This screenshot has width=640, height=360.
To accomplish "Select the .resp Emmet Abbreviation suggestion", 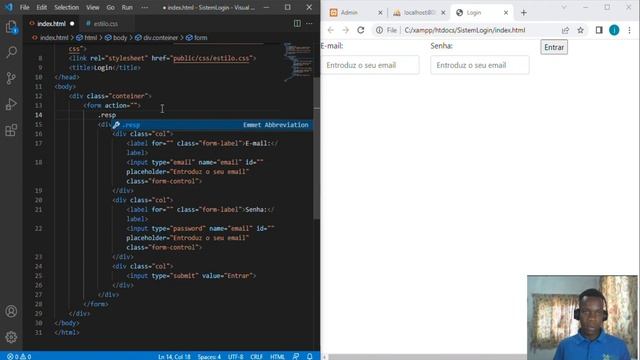I will point(212,124).
